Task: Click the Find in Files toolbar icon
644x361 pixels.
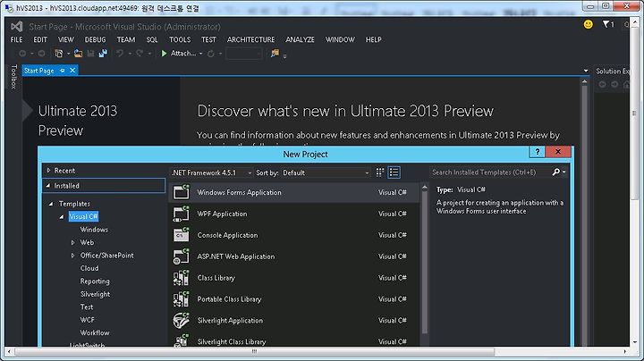Action: coord(275,54)
